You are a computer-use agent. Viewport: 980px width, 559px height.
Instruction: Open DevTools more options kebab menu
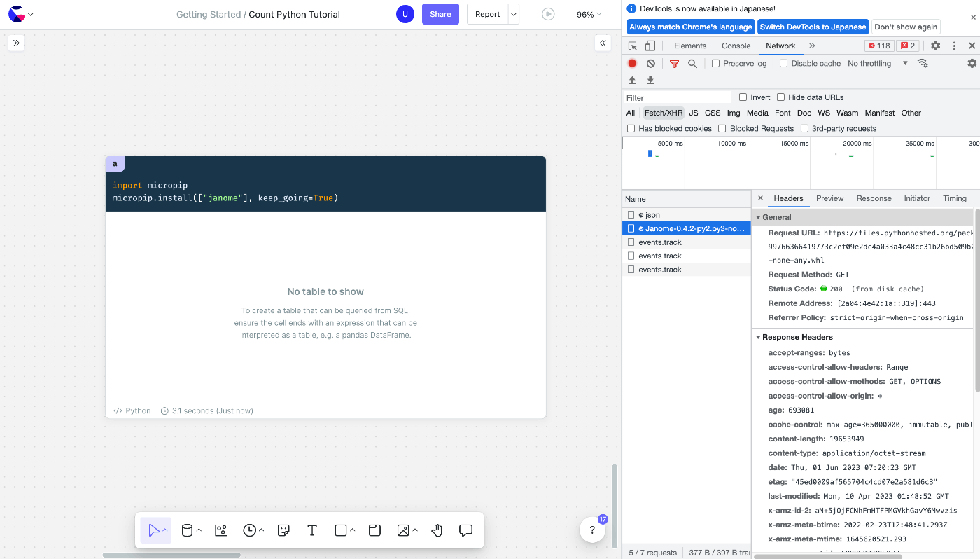(953, 46)
